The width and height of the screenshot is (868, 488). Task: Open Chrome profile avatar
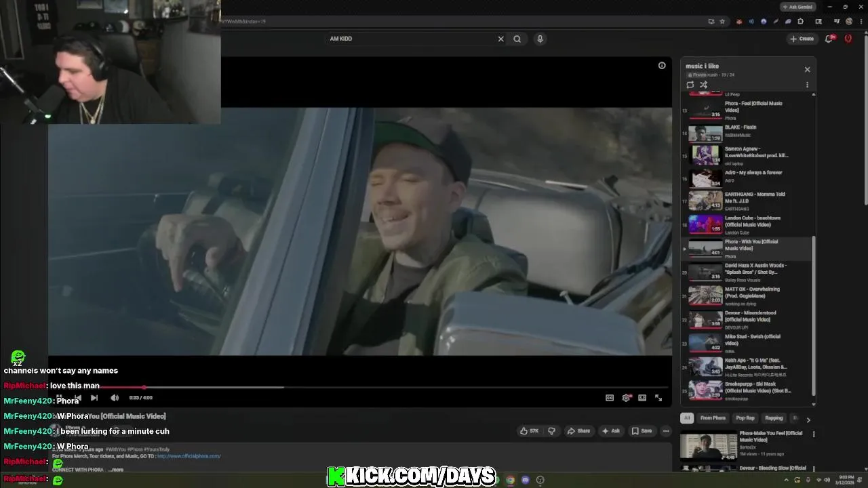849,21
